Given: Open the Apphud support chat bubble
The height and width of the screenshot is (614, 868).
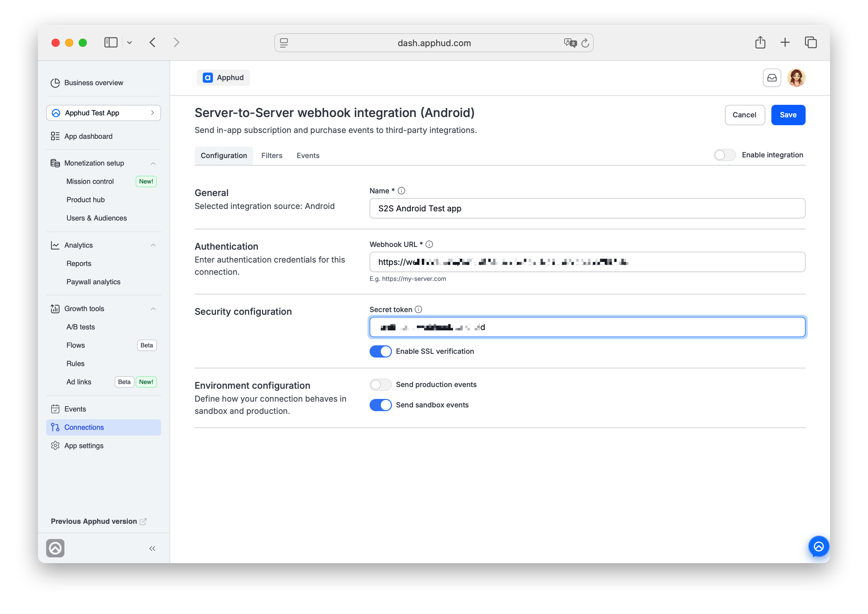Looking at the screenshot, I should pos(818,546).
